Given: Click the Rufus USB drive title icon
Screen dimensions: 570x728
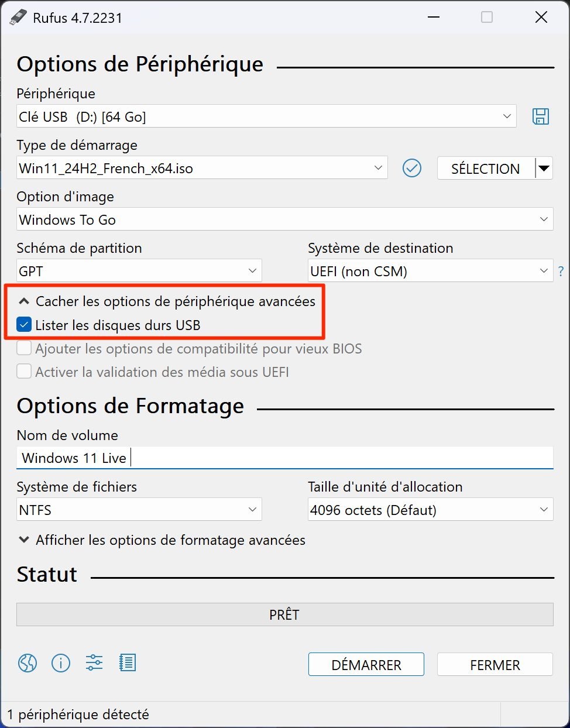Looking at the screenshot, I should 18,18.
